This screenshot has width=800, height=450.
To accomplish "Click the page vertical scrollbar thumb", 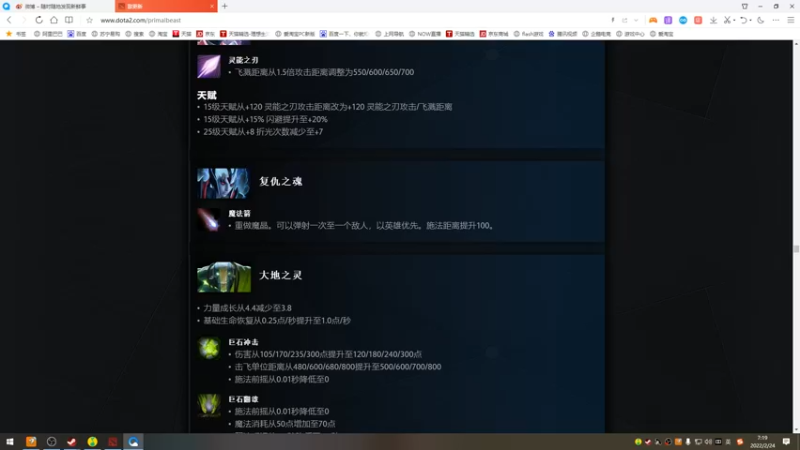I will (x=796, y=248).
